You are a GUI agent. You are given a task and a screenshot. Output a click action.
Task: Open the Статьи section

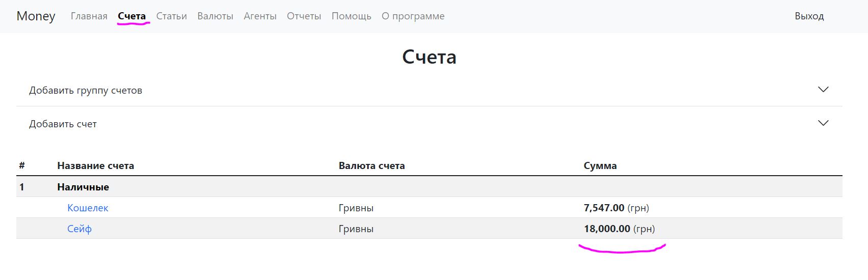(171, 16)
